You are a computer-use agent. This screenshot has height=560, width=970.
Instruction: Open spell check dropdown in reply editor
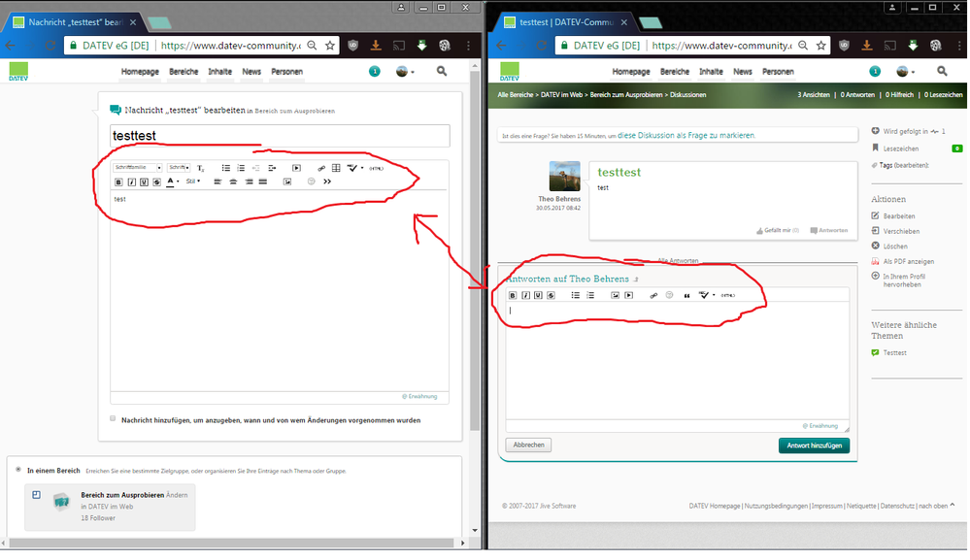click(714, 295)
